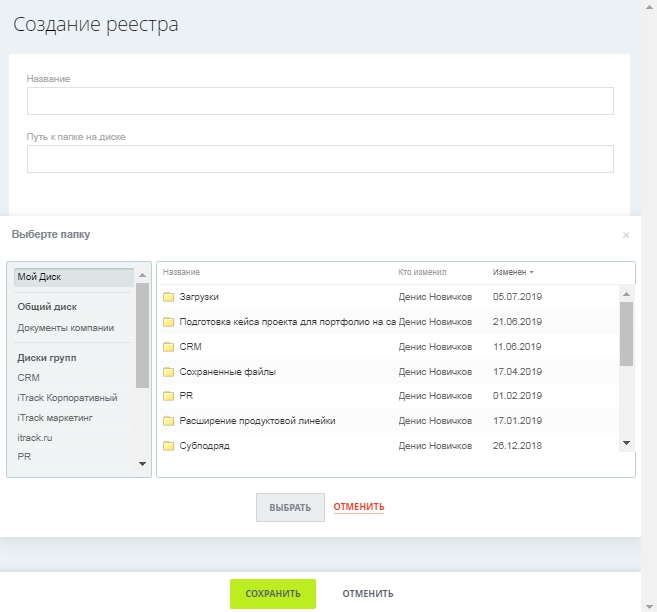Close the Выберите папку dialog

point(626,236)
